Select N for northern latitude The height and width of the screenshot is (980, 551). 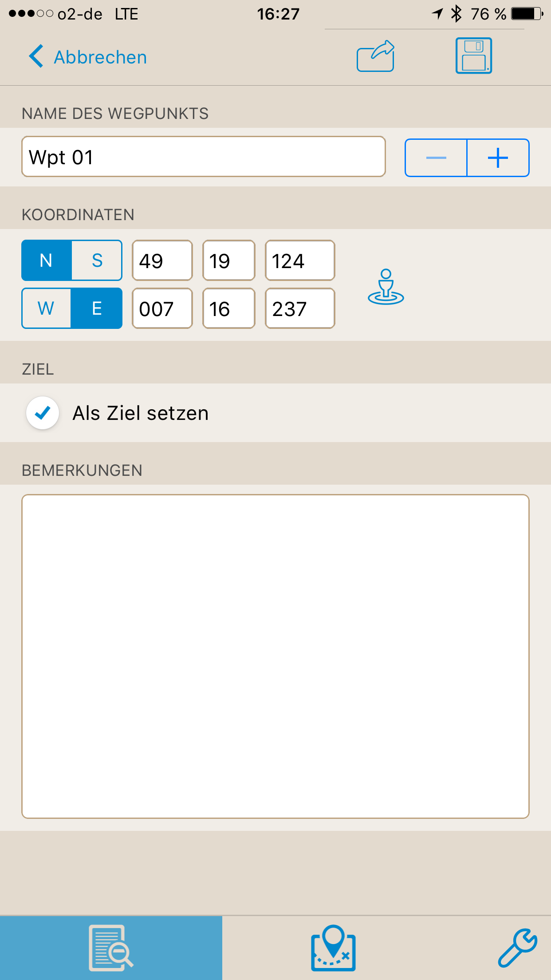coord(47,261)
